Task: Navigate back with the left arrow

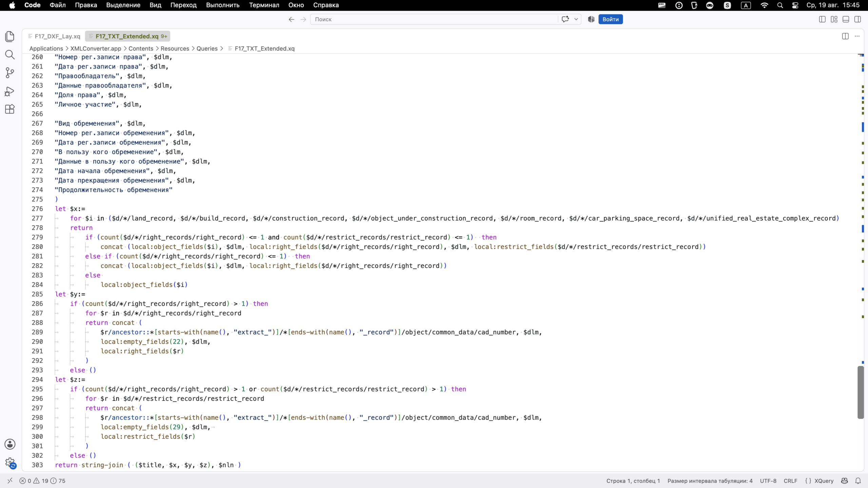Action: click(x=291, y=19)
